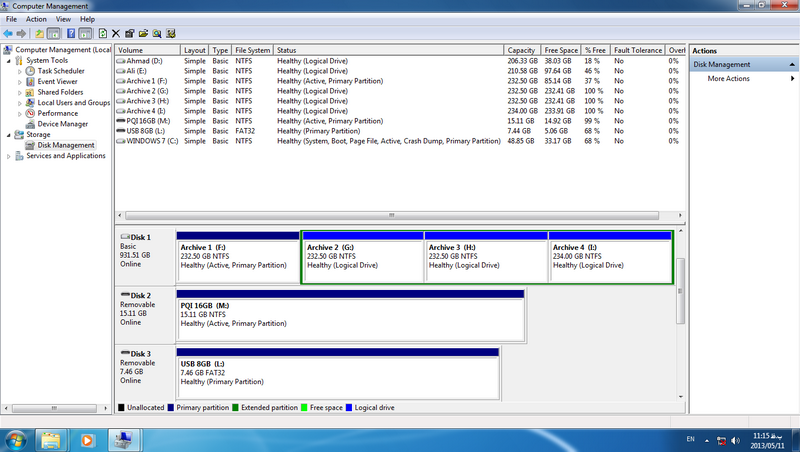
Task: Expand Services and Applications node
Action: tap(9, 156)
